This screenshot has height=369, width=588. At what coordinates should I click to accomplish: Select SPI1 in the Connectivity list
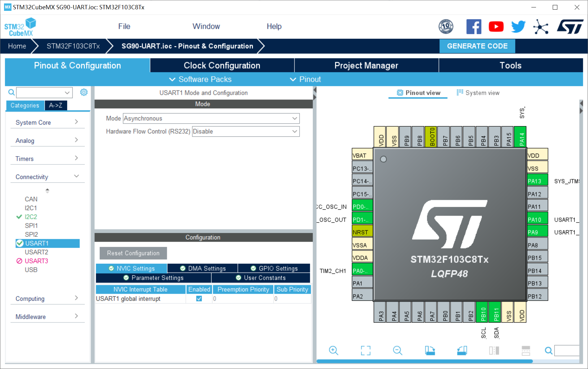point(31,225)
